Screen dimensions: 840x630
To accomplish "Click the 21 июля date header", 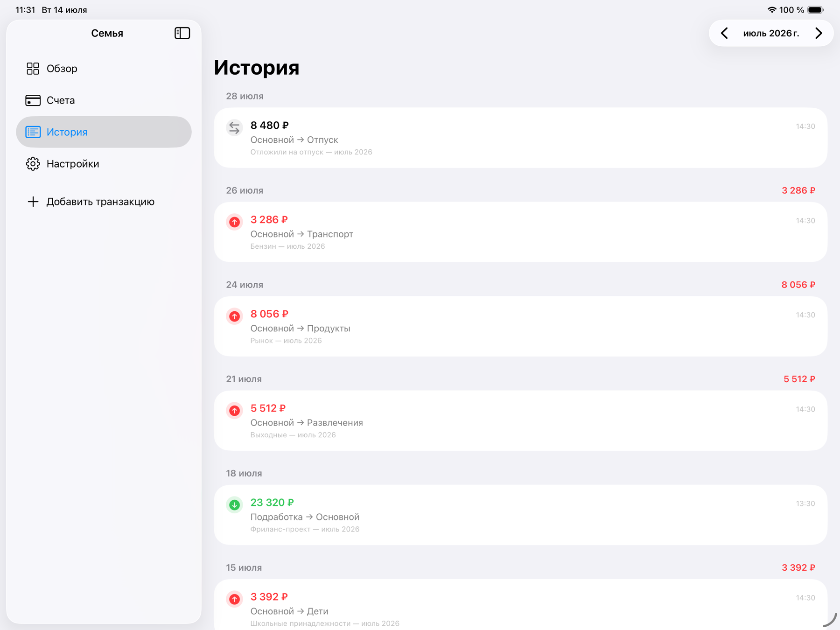I will [x=244, y=379].
